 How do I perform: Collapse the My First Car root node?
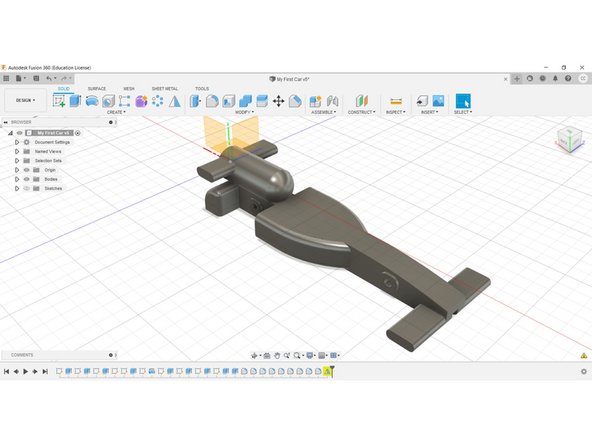tap(11, 133)
